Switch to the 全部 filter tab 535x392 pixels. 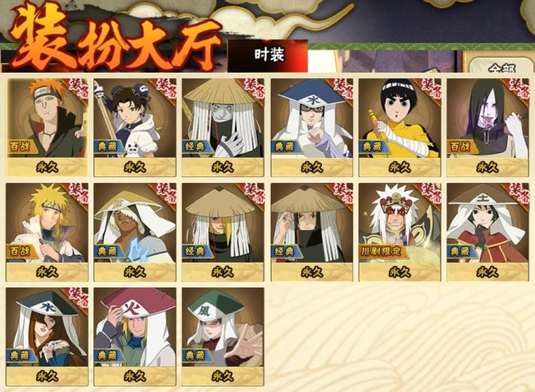click(501, 67)
